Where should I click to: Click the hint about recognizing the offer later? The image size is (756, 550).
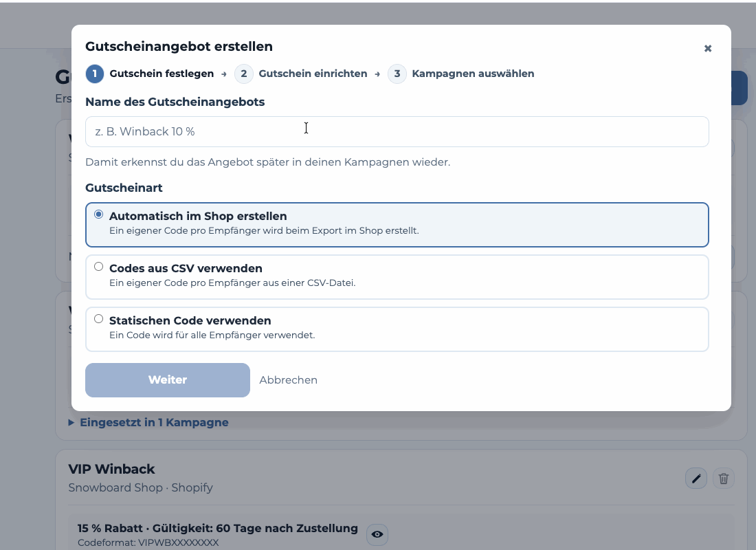click(267, 162)
